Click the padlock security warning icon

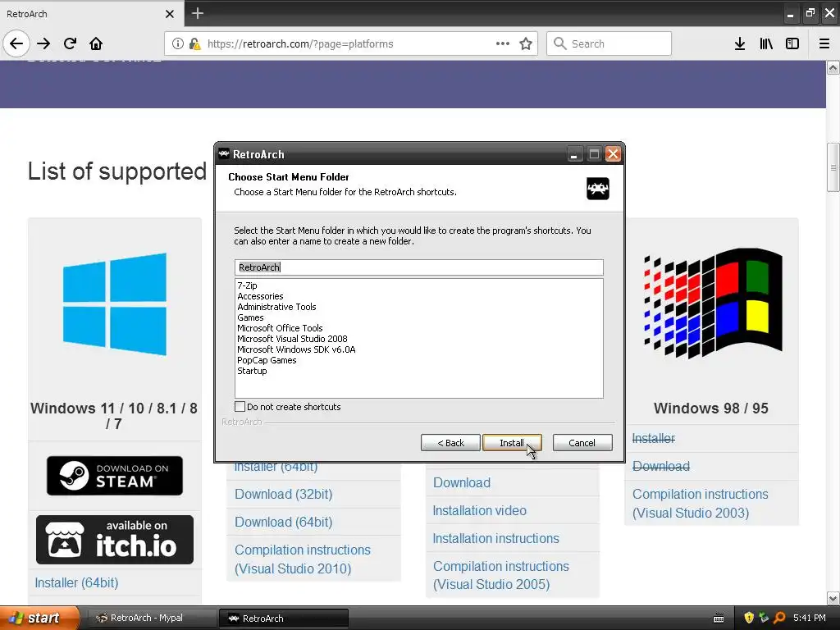tap(195, 43)
